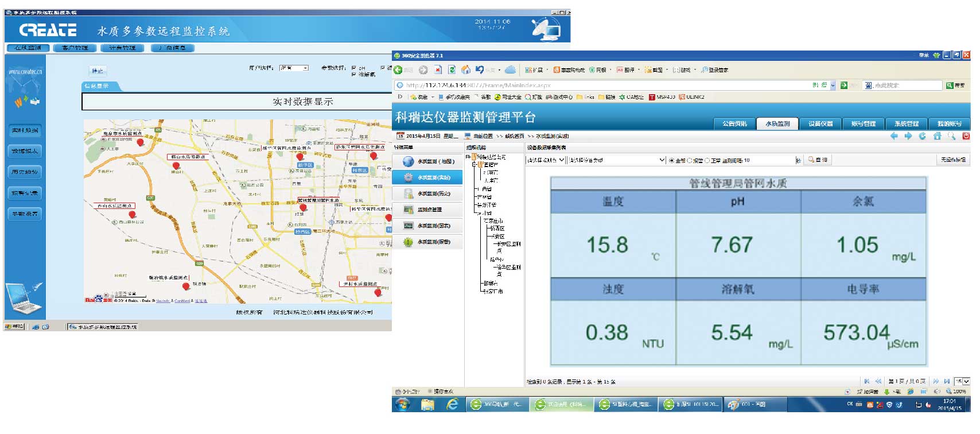
Task: Open 监测点管理 in the navigation menu
Action: click(427, 210)
